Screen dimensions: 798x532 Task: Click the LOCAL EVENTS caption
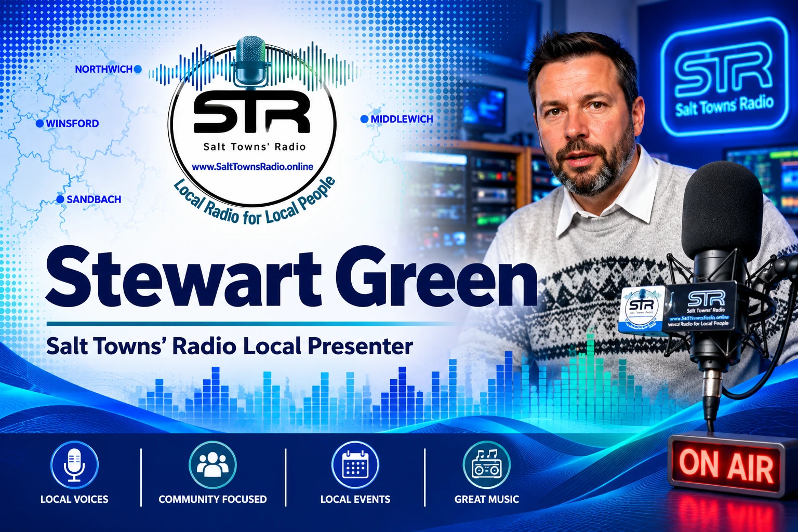(355, 499)
